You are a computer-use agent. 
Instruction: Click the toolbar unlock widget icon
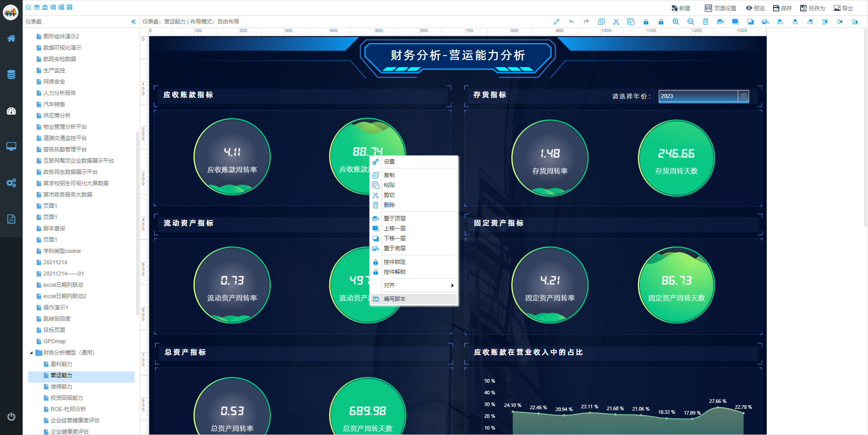tap(661, 22)
